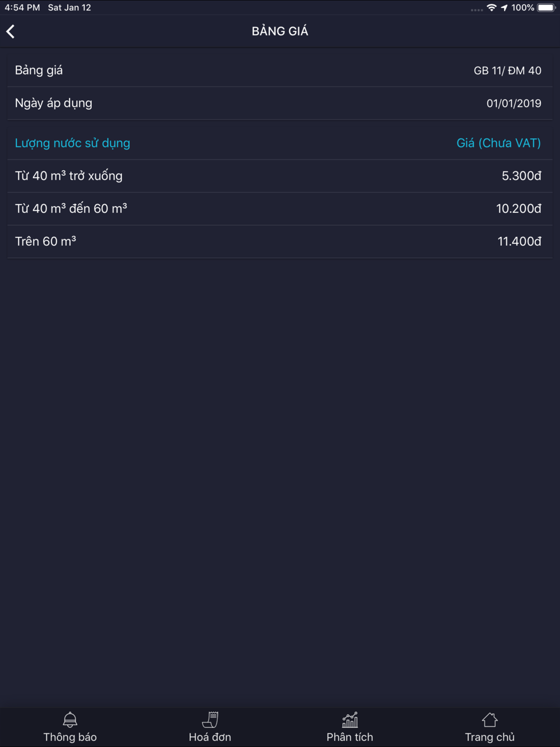Open the Hoá đơn receipt icon
Viewport: 560px width, 747px height.
[x=210, y=719]
